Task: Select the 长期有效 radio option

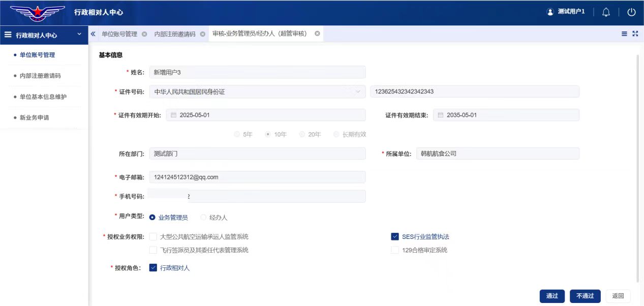Action: click(x=336, y=135)
